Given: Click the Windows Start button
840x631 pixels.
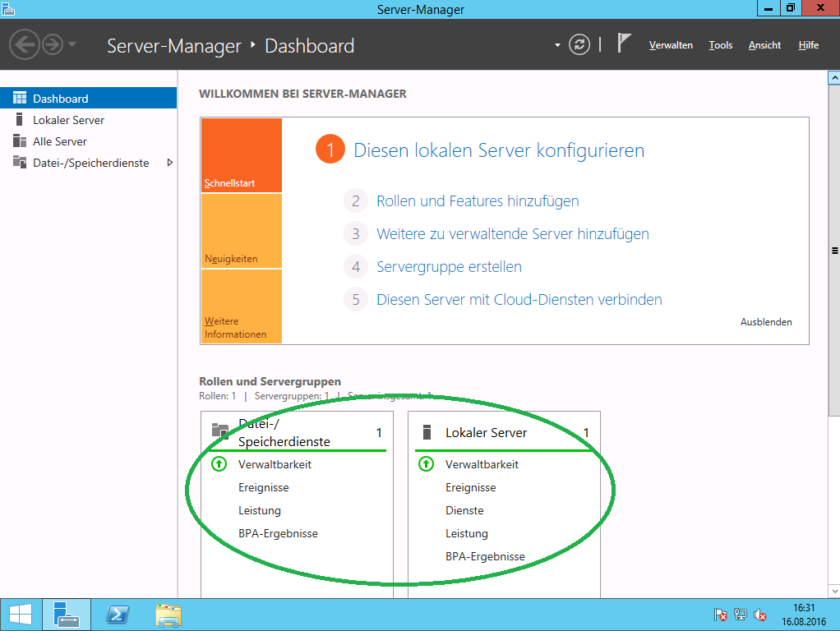Looking at the screenshot, I should click(x=20, y=615).
